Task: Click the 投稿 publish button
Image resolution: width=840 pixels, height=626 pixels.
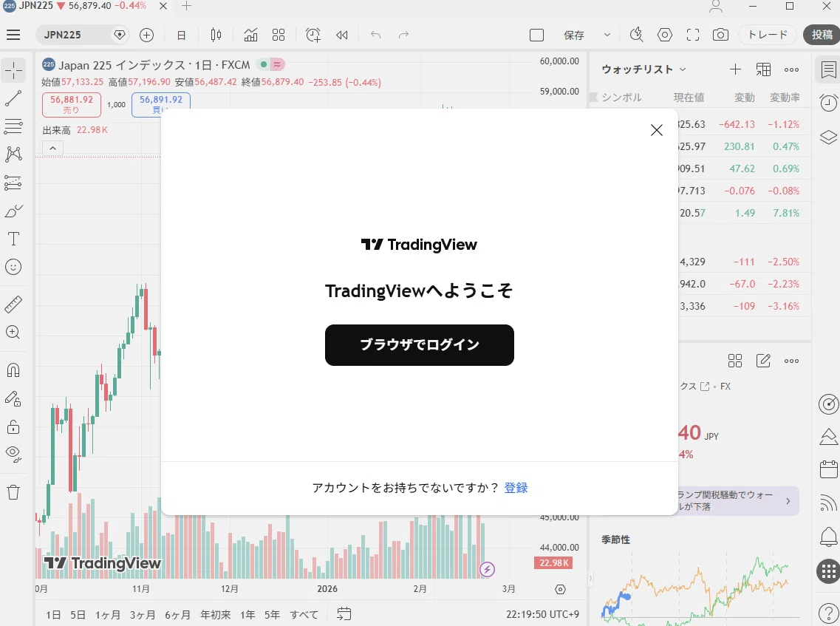Action: [822, 35]
